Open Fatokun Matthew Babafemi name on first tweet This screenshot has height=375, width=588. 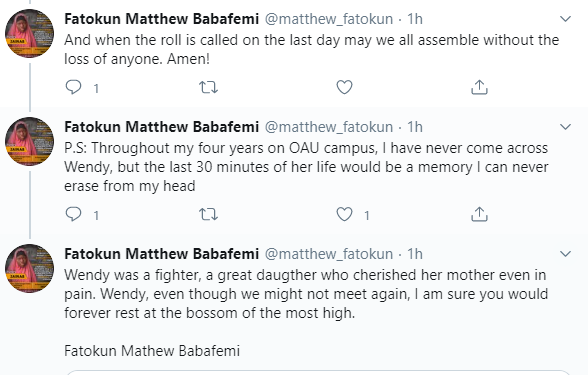pos(162,19)
